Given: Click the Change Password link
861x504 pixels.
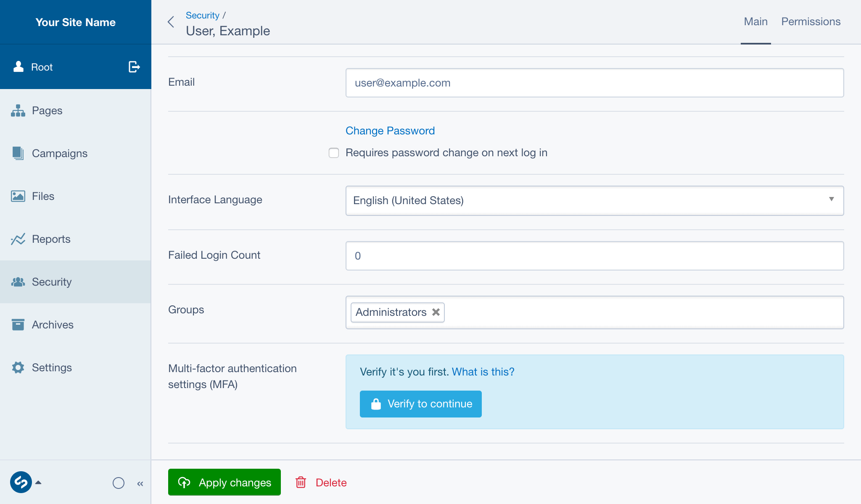Looking at the screenshot, I should pos(390,131).
